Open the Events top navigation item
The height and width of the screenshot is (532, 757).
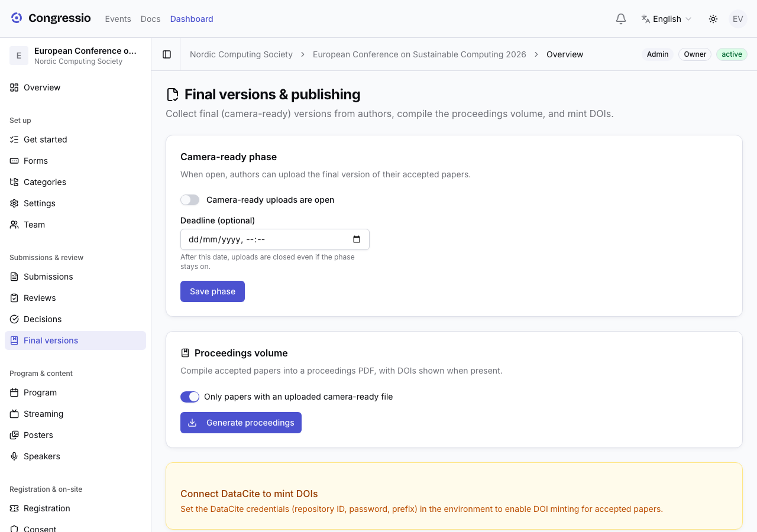pos(118,19)
